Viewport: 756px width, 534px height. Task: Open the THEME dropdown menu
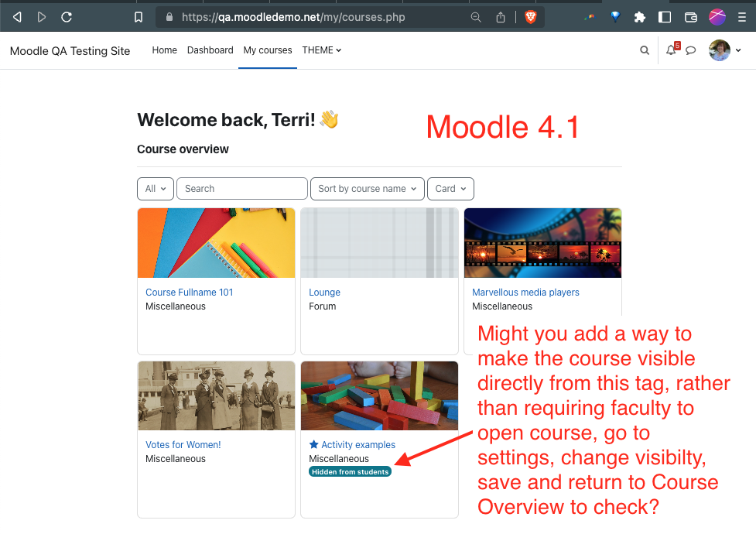pyautogui.click(x=322, y=50)
